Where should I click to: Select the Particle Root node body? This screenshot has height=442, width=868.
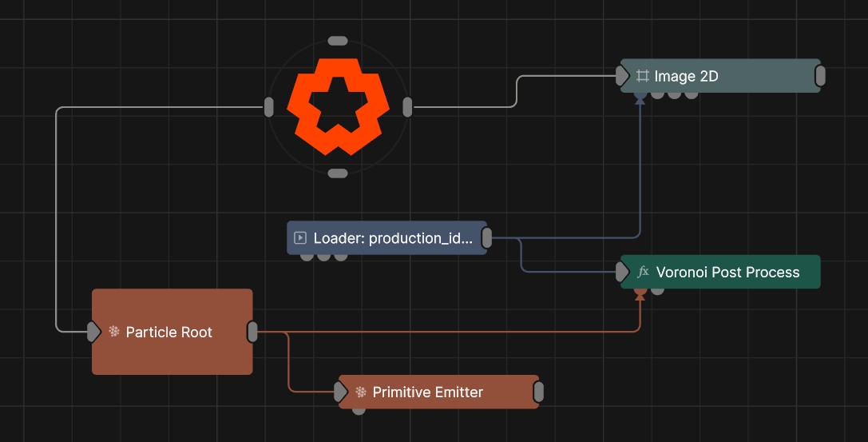(x=172, y=332)
